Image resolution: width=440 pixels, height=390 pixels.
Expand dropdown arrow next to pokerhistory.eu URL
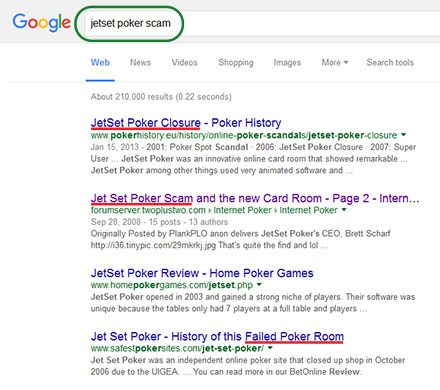click(403, 135)
